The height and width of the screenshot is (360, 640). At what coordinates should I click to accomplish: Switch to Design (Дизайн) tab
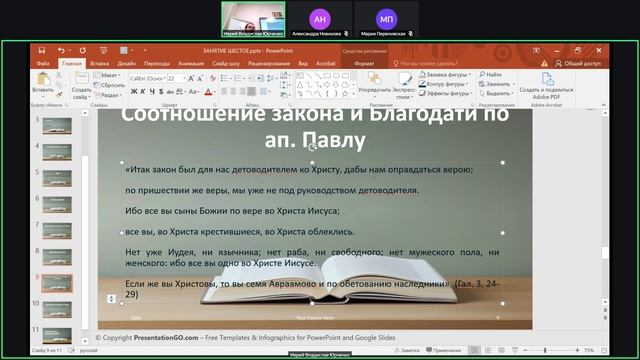(127, 63)
